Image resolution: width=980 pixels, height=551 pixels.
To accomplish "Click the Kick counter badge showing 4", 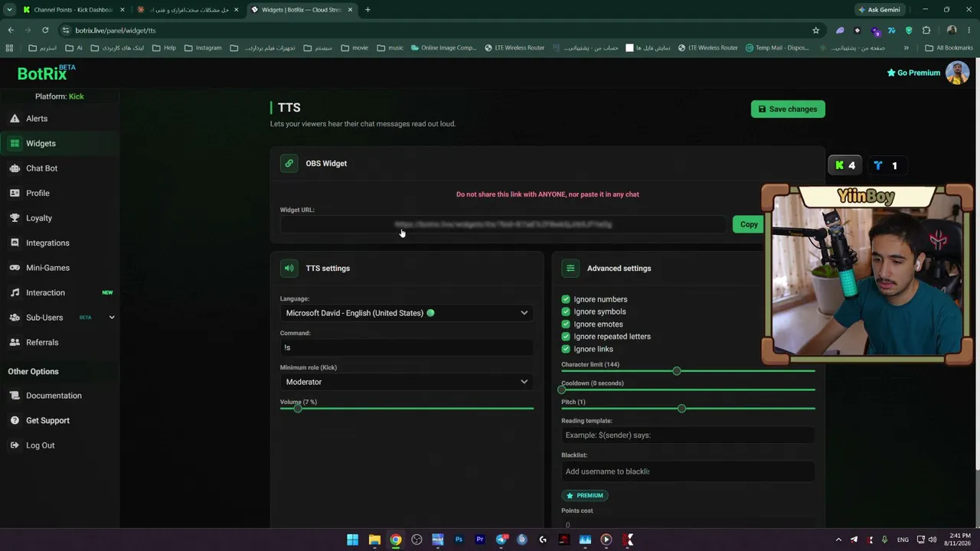I will 845,165.
